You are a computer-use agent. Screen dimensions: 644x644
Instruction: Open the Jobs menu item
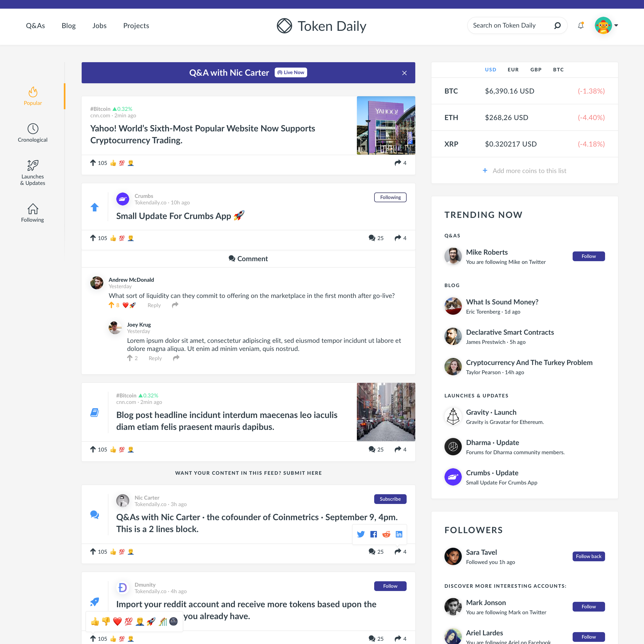tap(99, 26)
